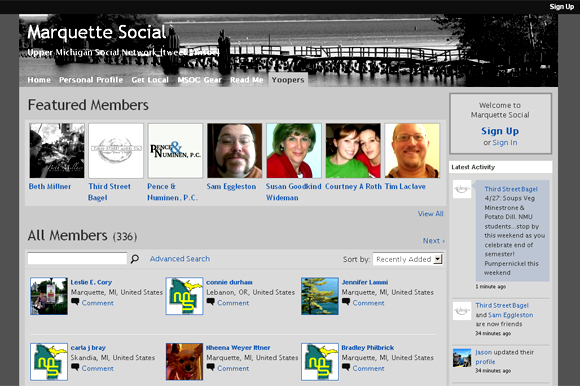Open Jason's avatar in Latest Activity
Image resolution: width=580 pixels, height=386 pixels.
462,358
